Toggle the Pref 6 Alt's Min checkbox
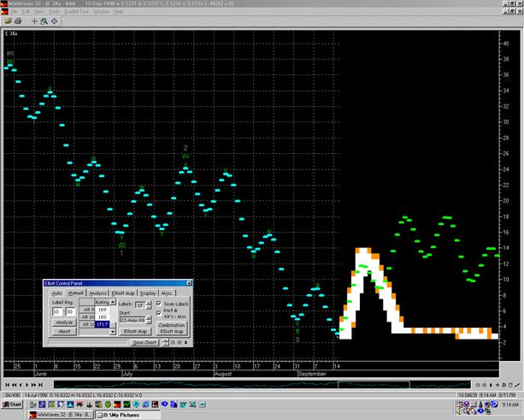This screenshot has height=420, width=524. (x=158, y=313)
